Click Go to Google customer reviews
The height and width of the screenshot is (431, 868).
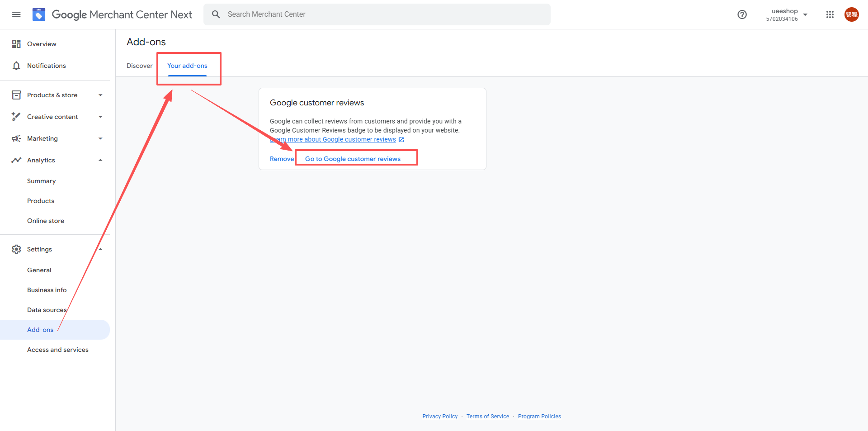point(353,159)
